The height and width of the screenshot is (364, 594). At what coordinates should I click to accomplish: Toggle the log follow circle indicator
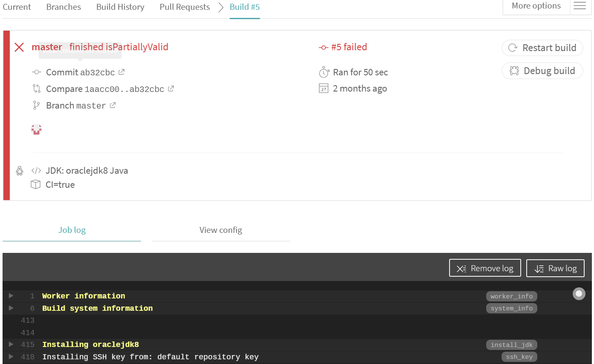[579, 293]
